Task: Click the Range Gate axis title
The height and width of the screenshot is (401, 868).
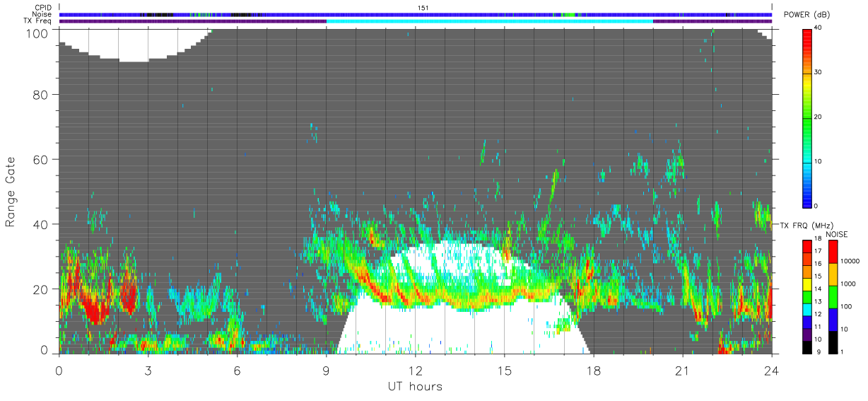Action: [x=10, y=192]
